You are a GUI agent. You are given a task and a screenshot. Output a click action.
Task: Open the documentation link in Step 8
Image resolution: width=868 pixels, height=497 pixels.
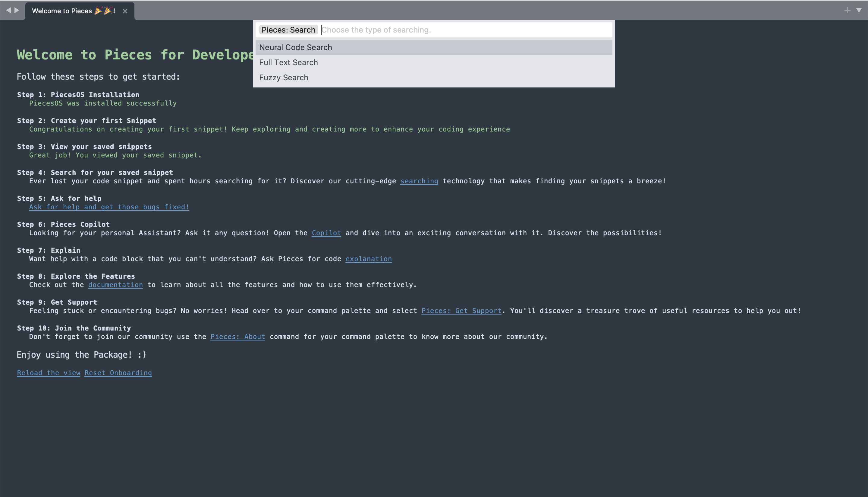tap(116, 285)
